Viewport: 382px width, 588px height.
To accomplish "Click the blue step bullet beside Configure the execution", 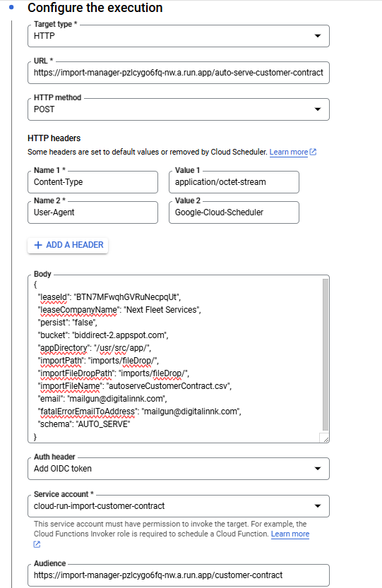I will point(11,7).
